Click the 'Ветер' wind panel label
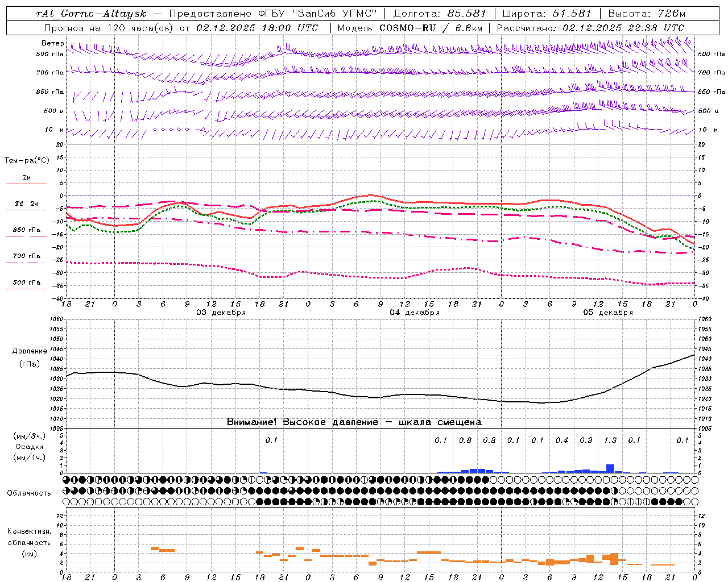Viewport: 728px width, 582px height. point(53,43)
